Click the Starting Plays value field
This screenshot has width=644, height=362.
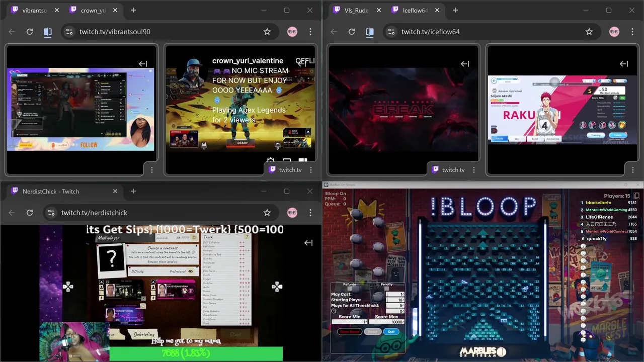[395, 300]
